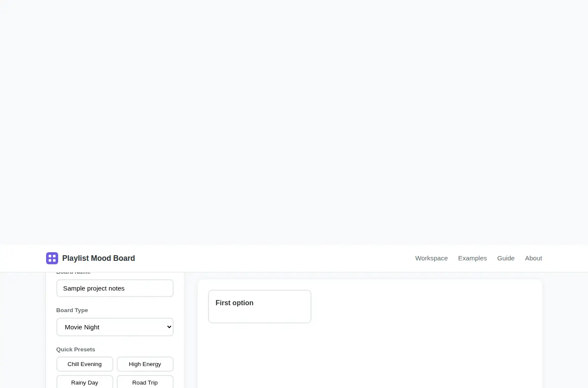Image resolution: width=588 pixels, height=388 pixels.
Task: Click the Playlist Mood Board title
Action: pos(99,258)
